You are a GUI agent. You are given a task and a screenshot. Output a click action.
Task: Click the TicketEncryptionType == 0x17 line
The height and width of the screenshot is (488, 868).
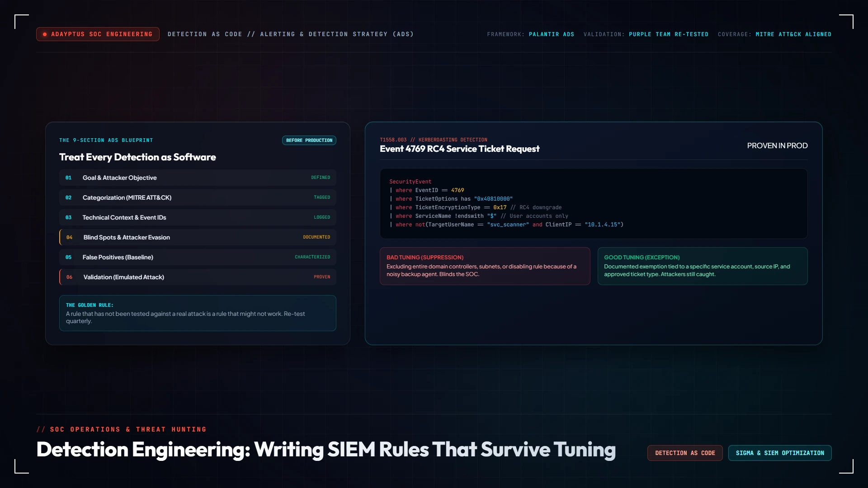[476, 207]
